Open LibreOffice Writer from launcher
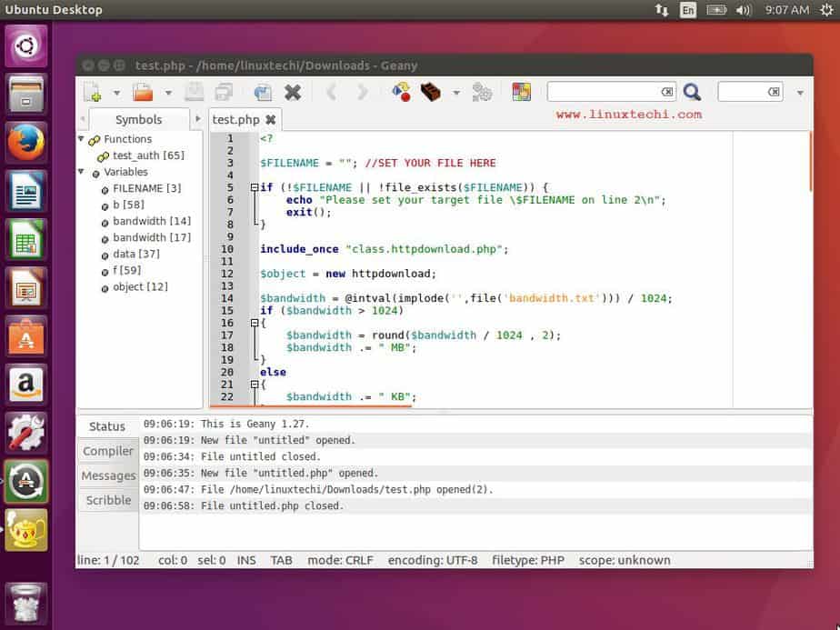The image size is (840, 630). pos(25,191)
